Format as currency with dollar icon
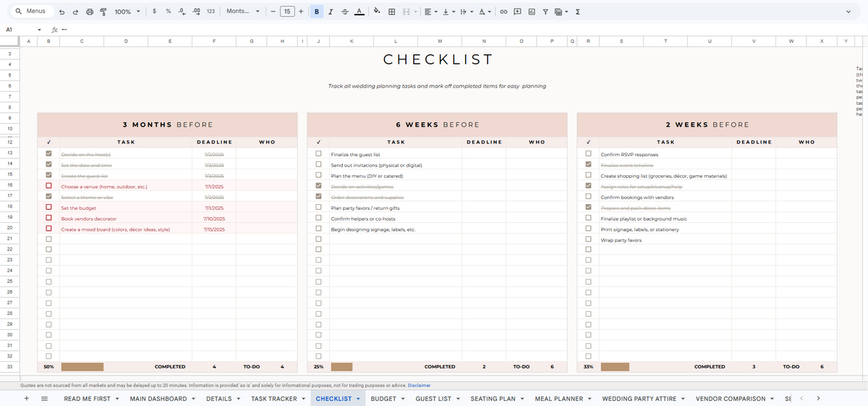The height and width of the screenshot is (406, 868). [155, 12]
